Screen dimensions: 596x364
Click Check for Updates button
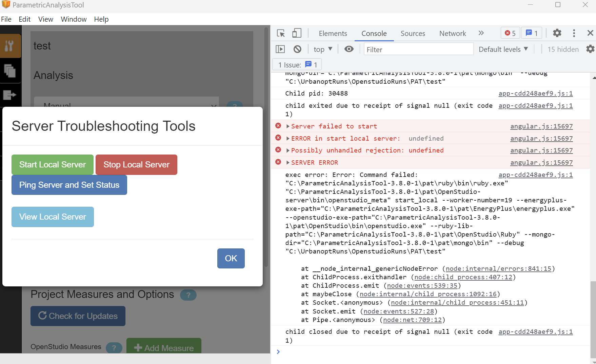click(x=78, y=316)
